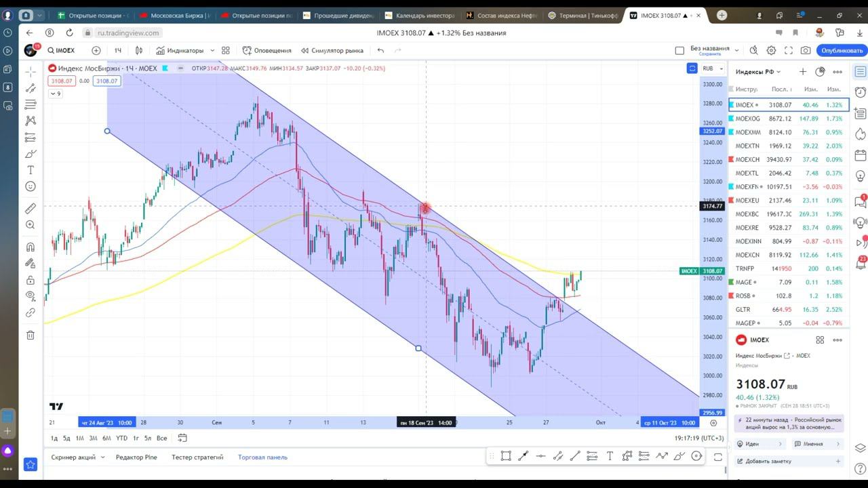This screenshot has width=868, height=488.
Task: Switch to the Терминал Тинькофф browser tab
Action: [582, 15]
